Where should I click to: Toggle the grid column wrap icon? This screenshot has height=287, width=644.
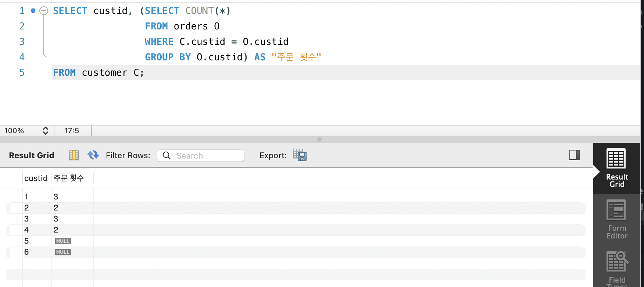point(74,155)
